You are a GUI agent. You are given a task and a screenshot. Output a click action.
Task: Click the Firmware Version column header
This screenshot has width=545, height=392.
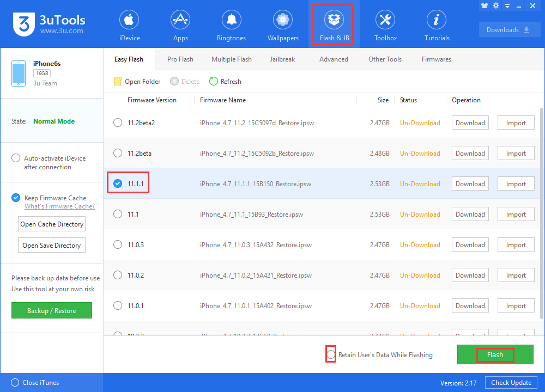(x=152, y=100)
